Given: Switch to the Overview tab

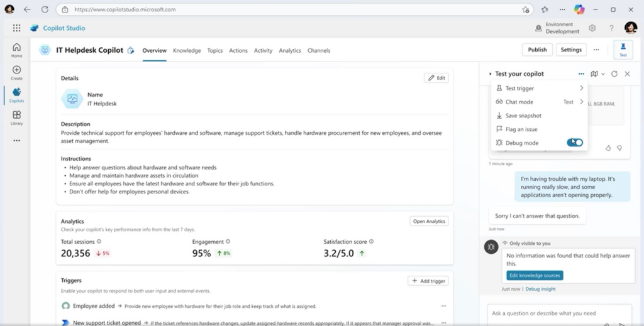Looking at the screenshot, I should coord(155,50).
